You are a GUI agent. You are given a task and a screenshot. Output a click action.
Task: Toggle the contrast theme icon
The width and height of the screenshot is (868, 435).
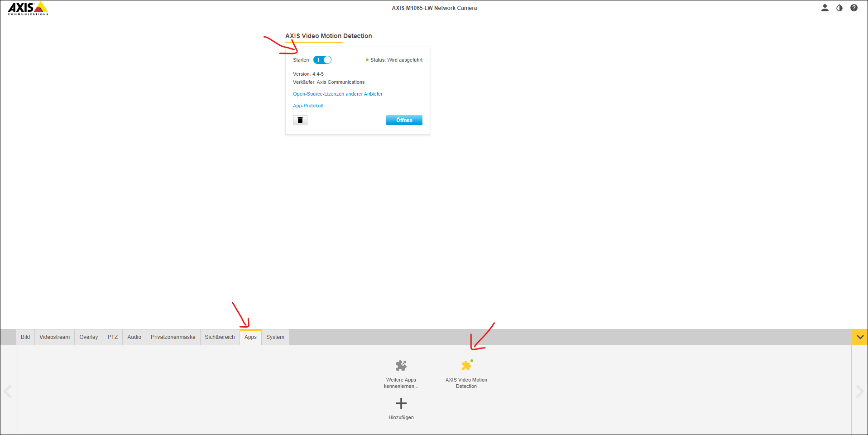click(x=839, y=8)
